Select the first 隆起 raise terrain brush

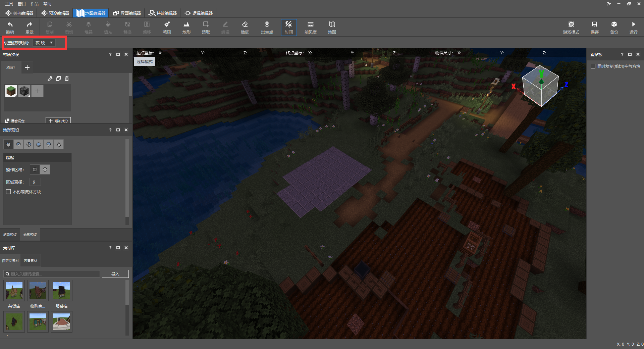[8, 144]
